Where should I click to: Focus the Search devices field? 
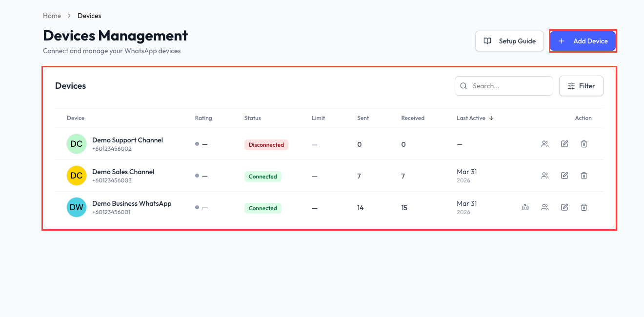504,86
